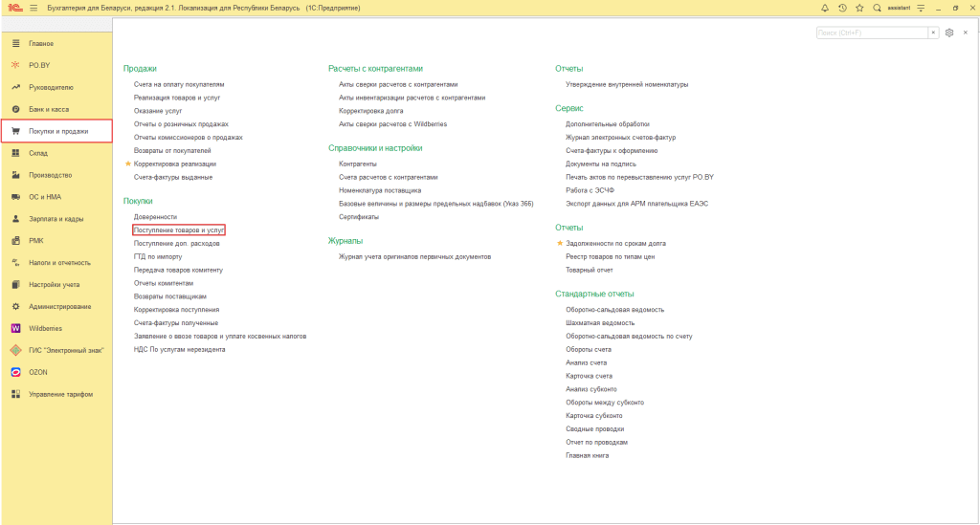Open the 1C main hamburger menu

pos(33,8)
